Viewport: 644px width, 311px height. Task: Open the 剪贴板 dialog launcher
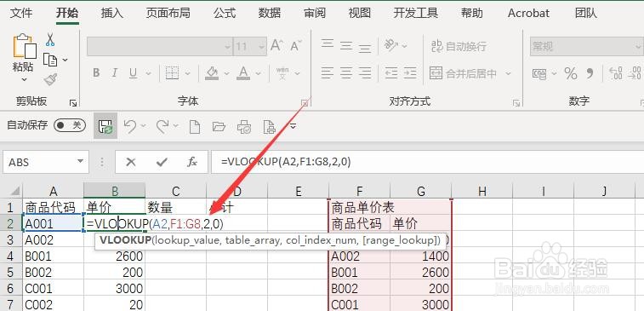click(73, 103)
